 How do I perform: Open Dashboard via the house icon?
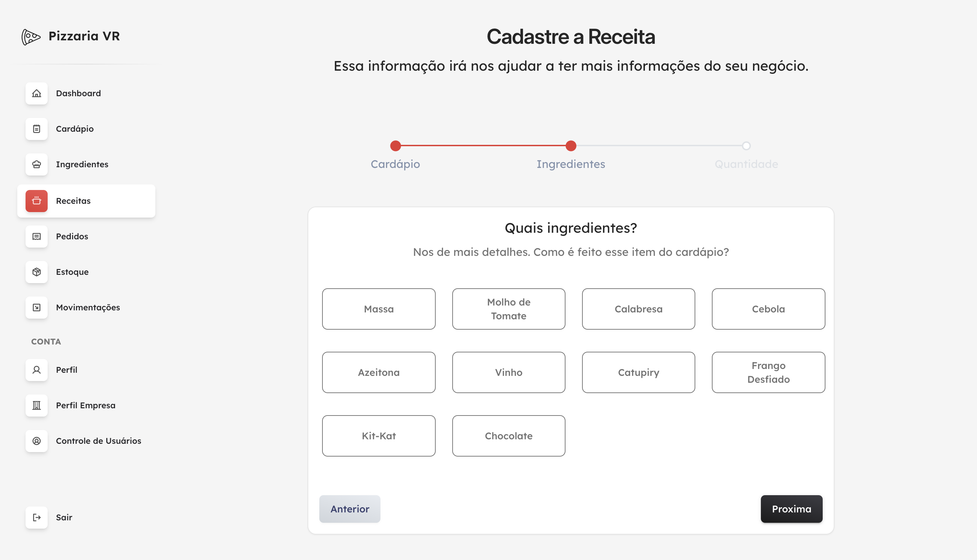point(37,93)
